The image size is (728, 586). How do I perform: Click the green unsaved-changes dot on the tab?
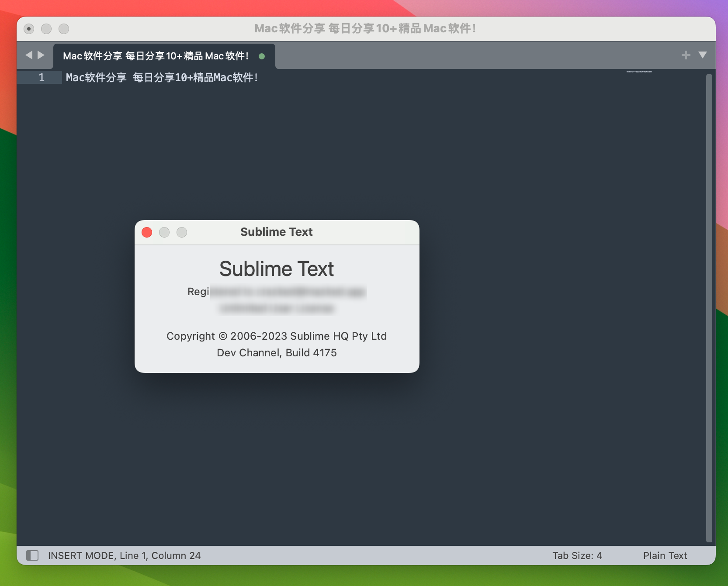[x=262, y=56]
